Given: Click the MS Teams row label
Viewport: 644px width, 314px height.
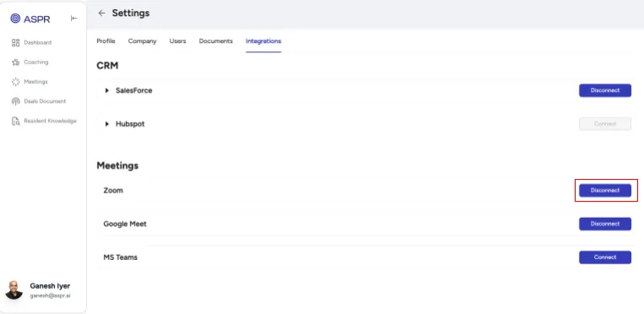Looking at the screenshot, I should tap(121, 257).
